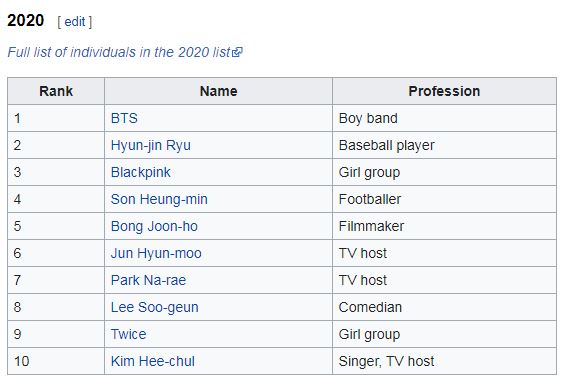Image resolution: width=567 pixels, height=383 pixels.
Task: Open the Hyun-jin Ryu link
Action: tap(150, 145)
